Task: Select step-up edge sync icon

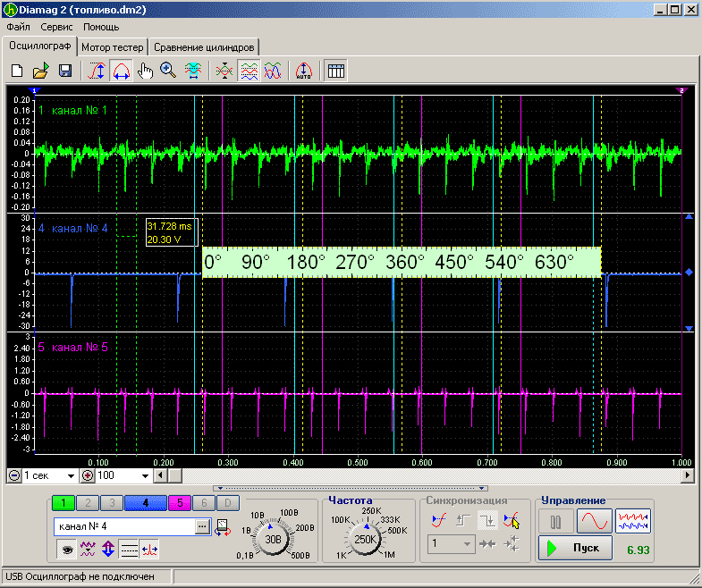Action: pyautogui.click(x=463, y=520)
